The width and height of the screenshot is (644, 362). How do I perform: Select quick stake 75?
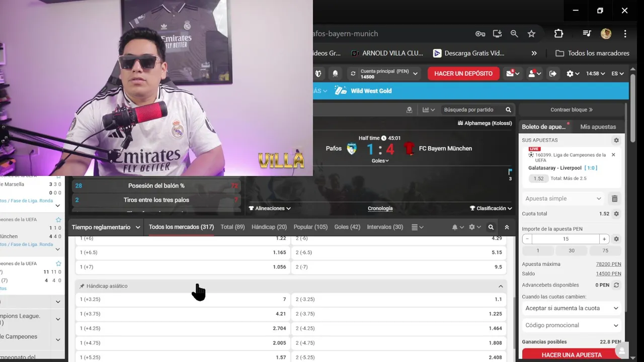pos(605,250)
